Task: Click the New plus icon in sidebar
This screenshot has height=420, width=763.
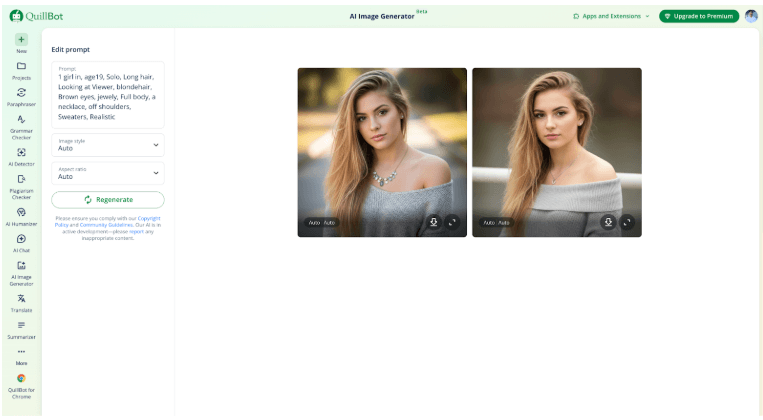Action: coord(21,39)
